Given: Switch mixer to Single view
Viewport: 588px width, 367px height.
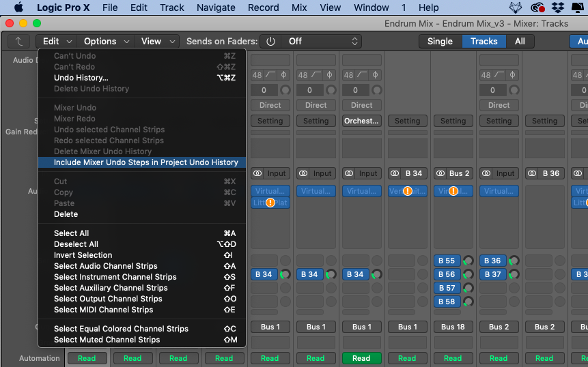Looking at the screenshot, I should coord(440,41).
